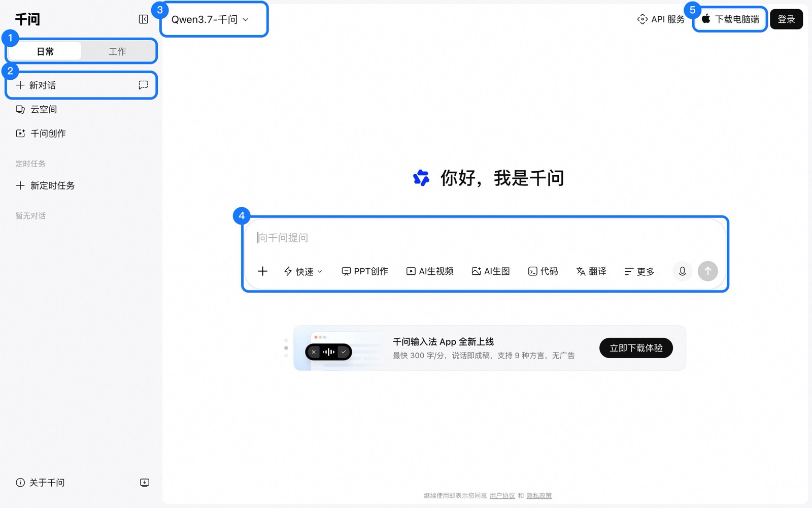Select the 翻译 tool
812x508 pixels.
click(591, 271)
